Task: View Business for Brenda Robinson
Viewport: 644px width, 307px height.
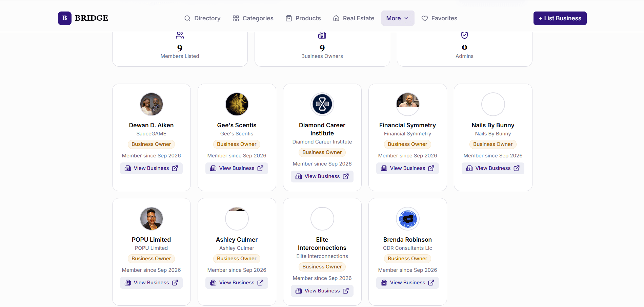Action: point(407,283)
